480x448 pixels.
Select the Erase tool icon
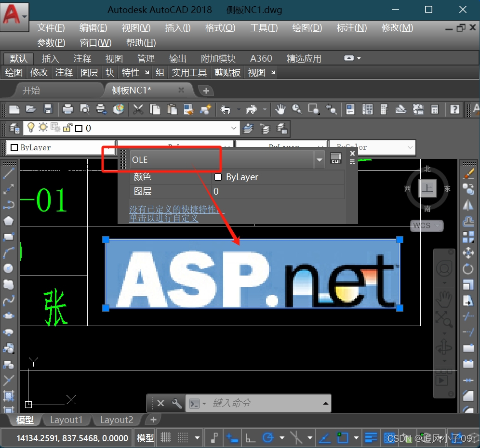click(468, 173)
